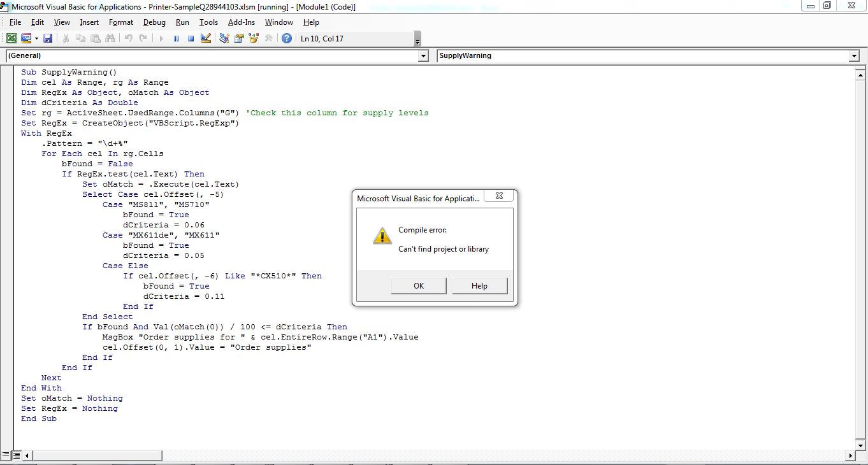Close the Compile error dialog with X
The image size is (868, 465).
(x=500, y=196)
